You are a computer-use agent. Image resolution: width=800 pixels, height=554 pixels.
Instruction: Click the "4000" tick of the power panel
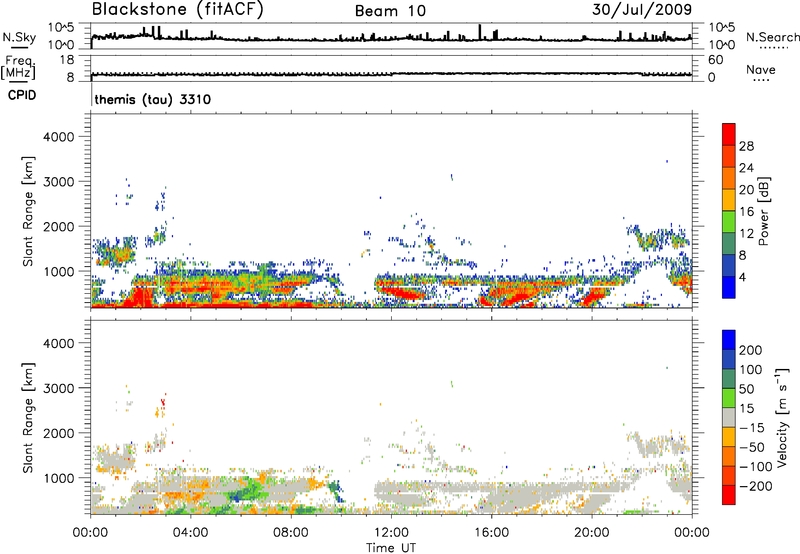tap(59, 137)
